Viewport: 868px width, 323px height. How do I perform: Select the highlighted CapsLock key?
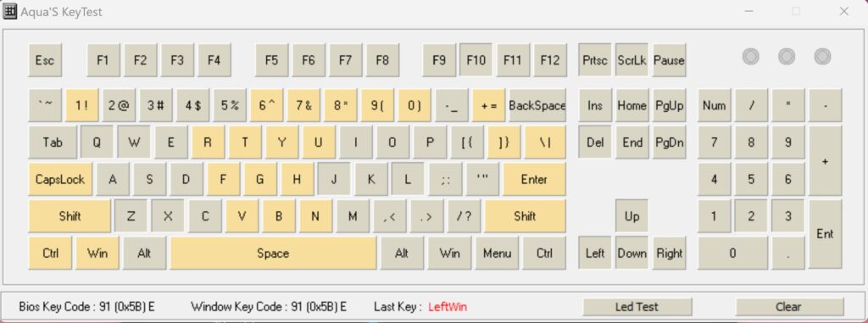[60, 179]
